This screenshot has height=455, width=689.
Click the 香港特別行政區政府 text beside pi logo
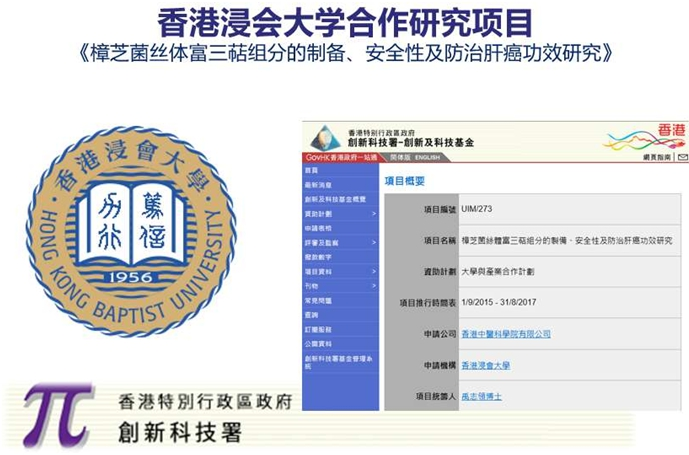[x=205, y=402]
